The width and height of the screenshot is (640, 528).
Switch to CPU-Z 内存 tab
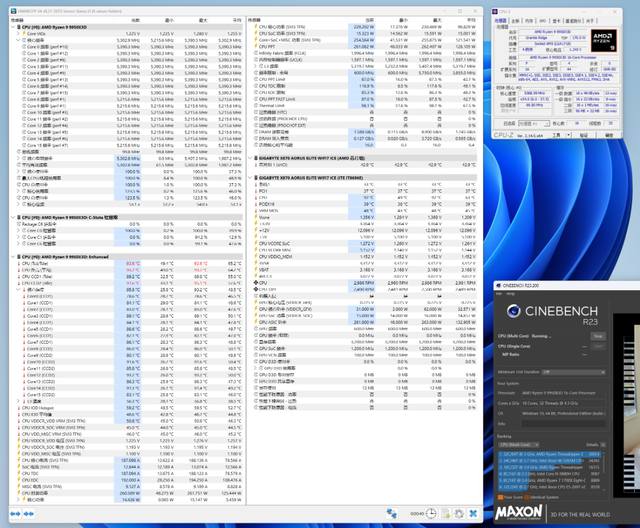(529, 21)
